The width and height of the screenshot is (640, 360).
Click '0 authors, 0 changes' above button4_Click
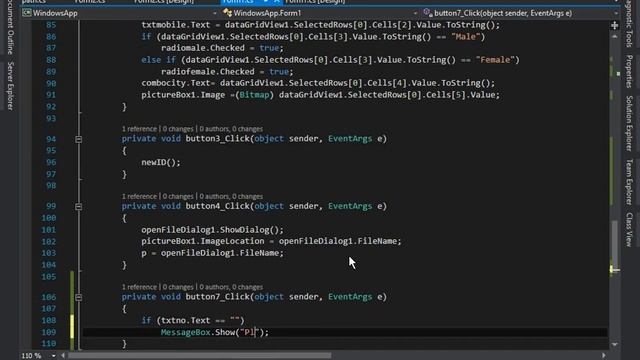click(x=231, y=196)
